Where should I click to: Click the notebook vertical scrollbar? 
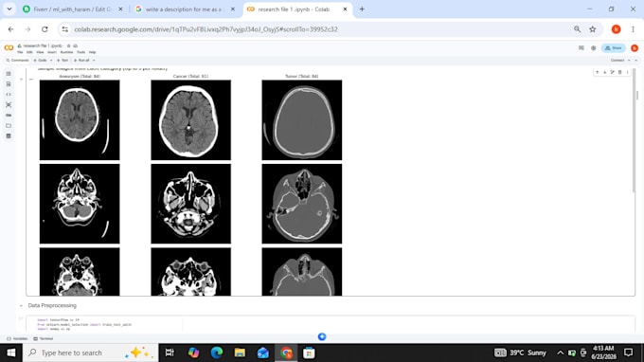(x=637, y=96)
